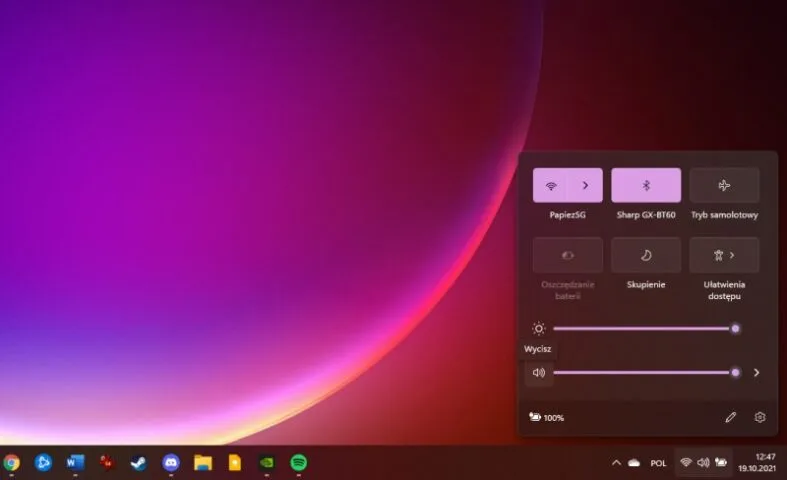Click the Skupienie label

click(x=646, y=285)
